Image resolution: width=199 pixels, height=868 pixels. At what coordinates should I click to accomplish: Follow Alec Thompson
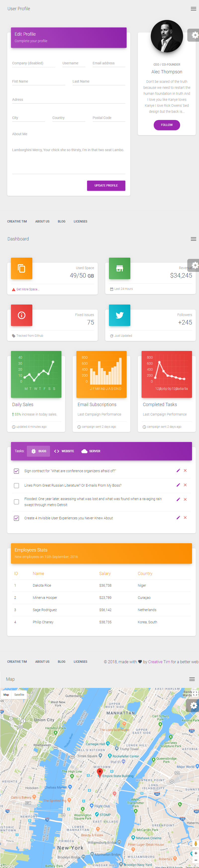(x=167, y=125)
